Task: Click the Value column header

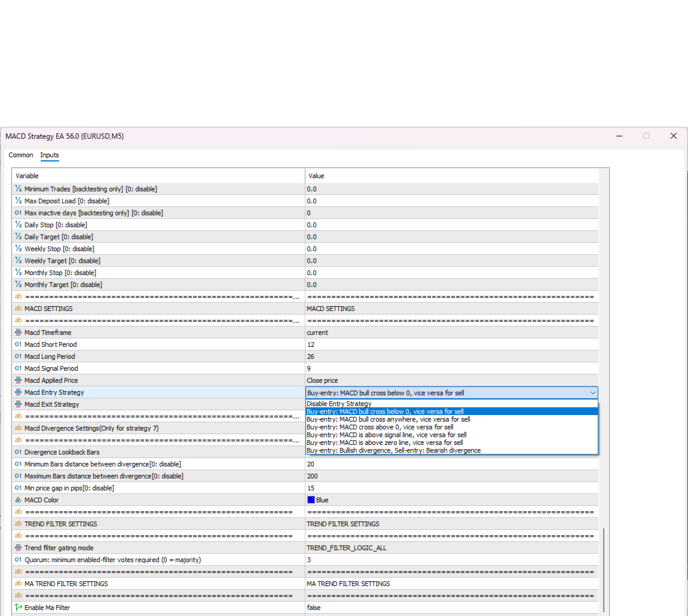Action: (x=451, y=176)
